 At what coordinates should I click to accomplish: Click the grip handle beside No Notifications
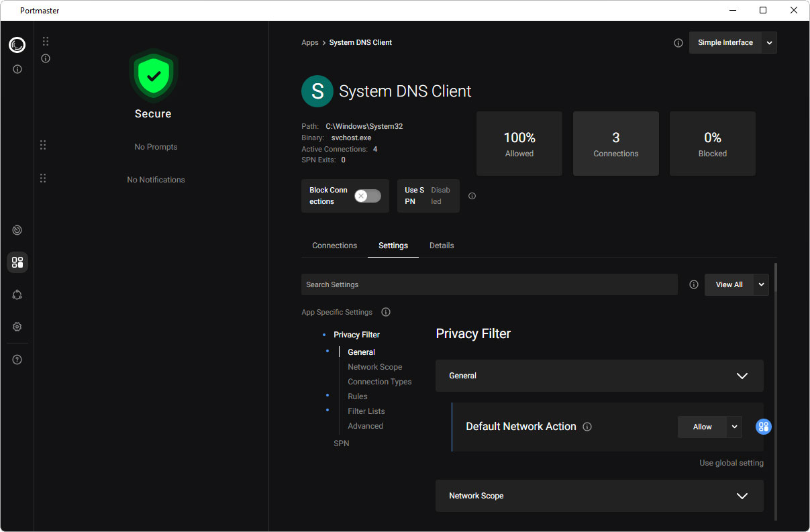point(43,178)
